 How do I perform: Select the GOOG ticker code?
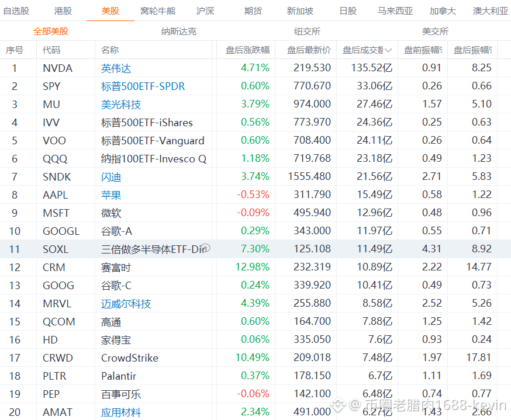(x=58, y=286)
